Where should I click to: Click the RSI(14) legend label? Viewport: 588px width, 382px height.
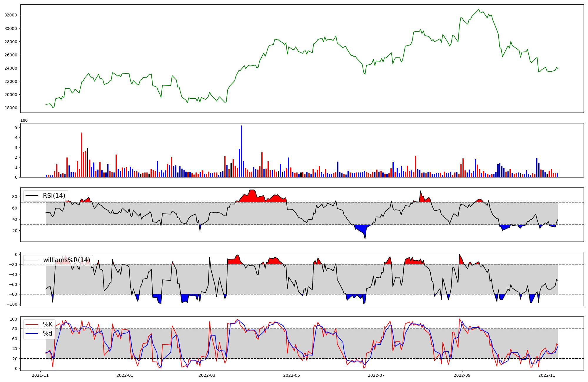click(x=54, y=196)
